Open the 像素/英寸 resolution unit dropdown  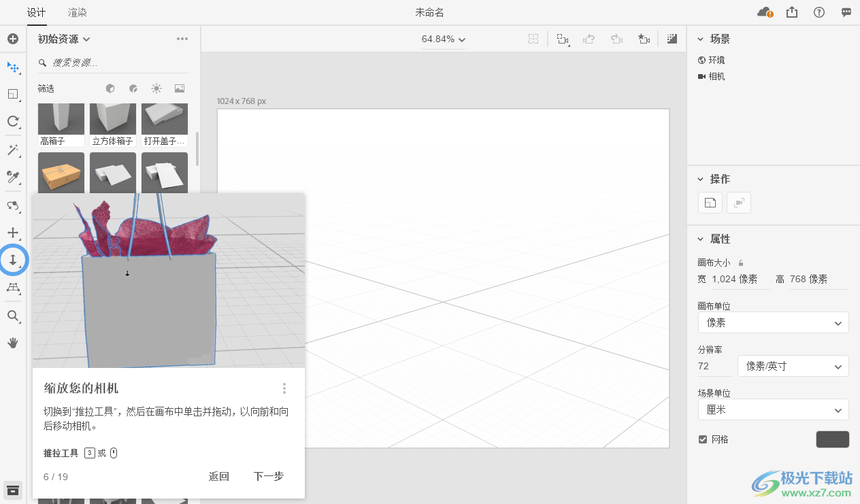[793, 366]
